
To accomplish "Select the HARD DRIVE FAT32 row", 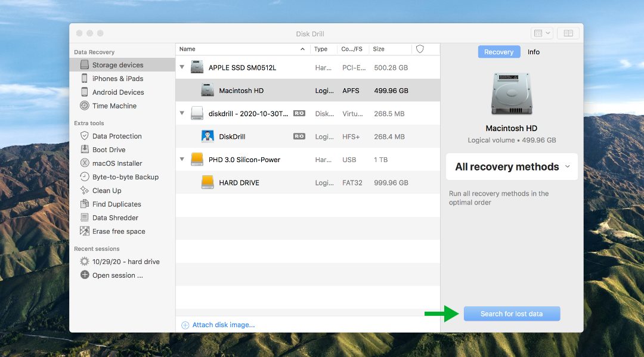I will (308, 182).
